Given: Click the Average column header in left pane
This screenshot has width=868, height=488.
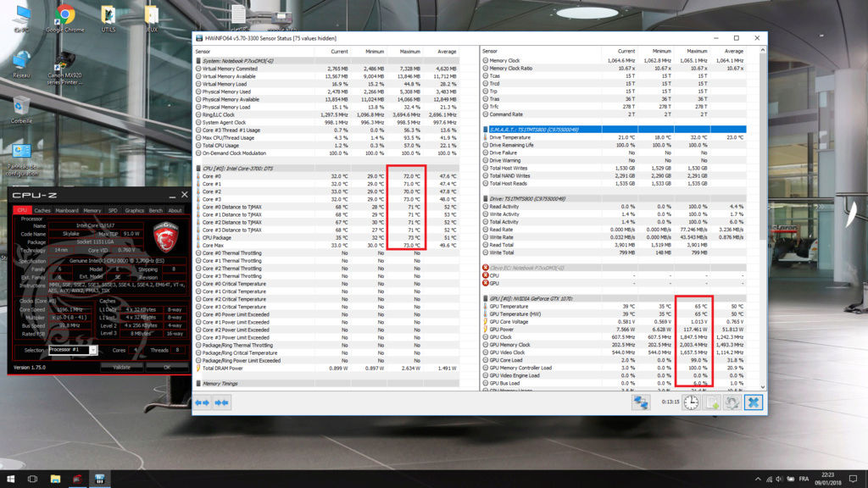Looking at the screenshot, I should click(447, 52).
